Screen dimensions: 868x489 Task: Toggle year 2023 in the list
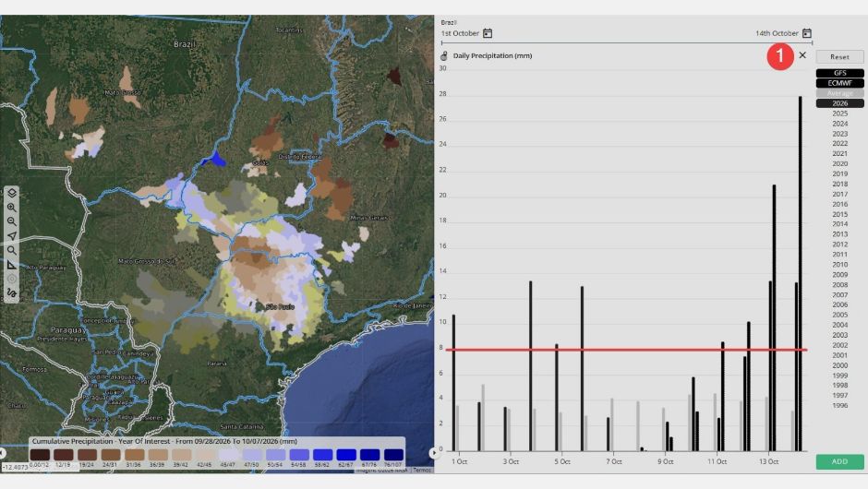tap(839, 133)
